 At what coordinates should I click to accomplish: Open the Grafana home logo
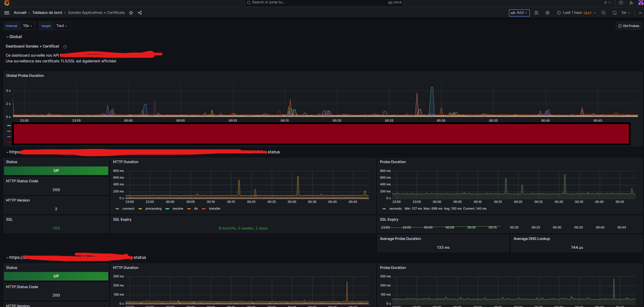tap(7, 3)
